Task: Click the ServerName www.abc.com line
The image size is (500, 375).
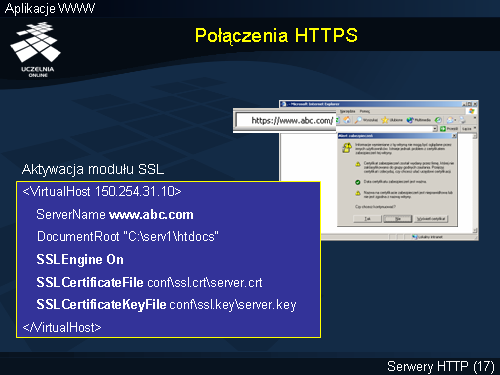Action: point(115,214)
